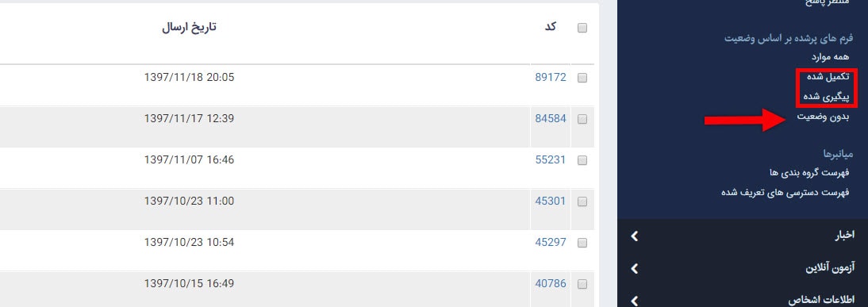Screen dimensions: 868x307
Task: Sort by تاریخ ارسال column header
Action: point(189,28)
